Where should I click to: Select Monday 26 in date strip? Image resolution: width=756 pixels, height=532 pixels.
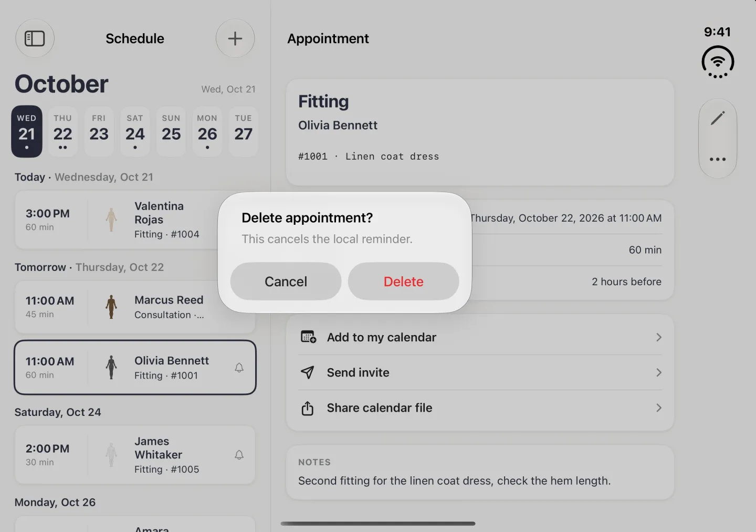[x=207, y=132]
